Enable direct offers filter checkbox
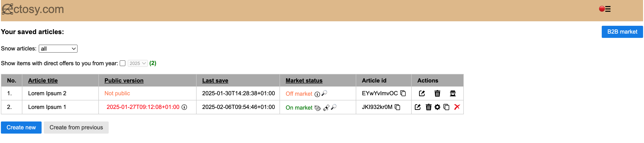Image resolution: width=644 pixels, height=143 pixels. [123, 63]
